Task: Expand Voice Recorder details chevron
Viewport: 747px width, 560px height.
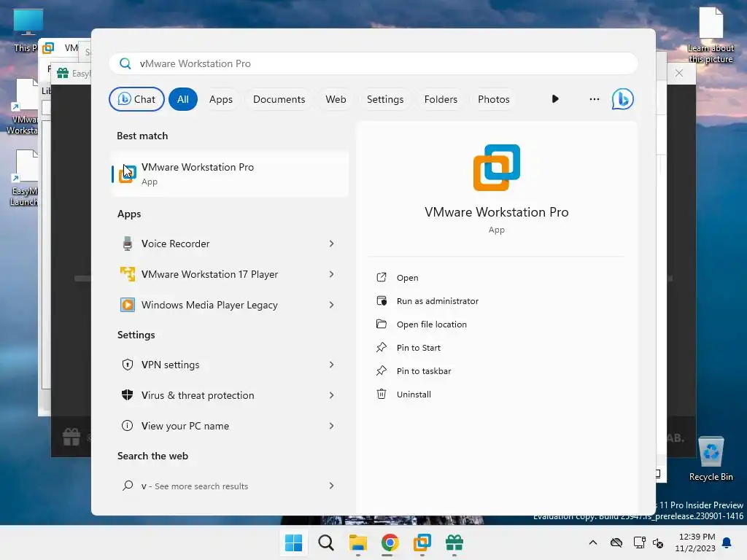Action: [332, 244]
